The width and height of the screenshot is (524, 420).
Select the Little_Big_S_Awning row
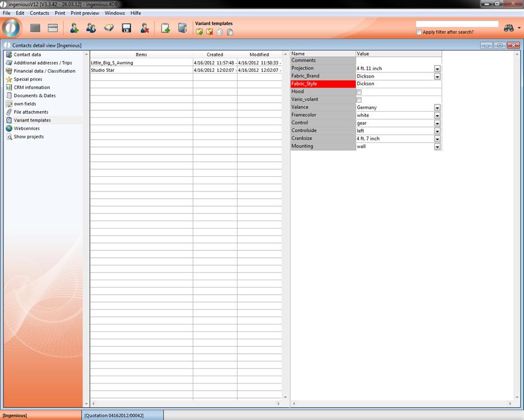click(x=112, y=63)
